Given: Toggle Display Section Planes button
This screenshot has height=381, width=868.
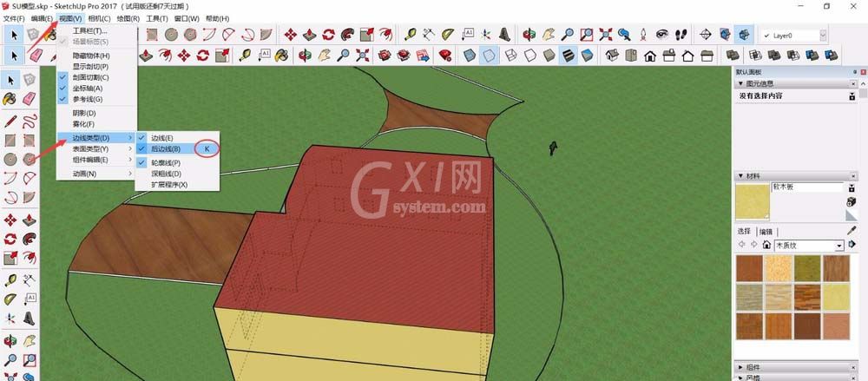Looking at the screenshot, I should [725, 35].
